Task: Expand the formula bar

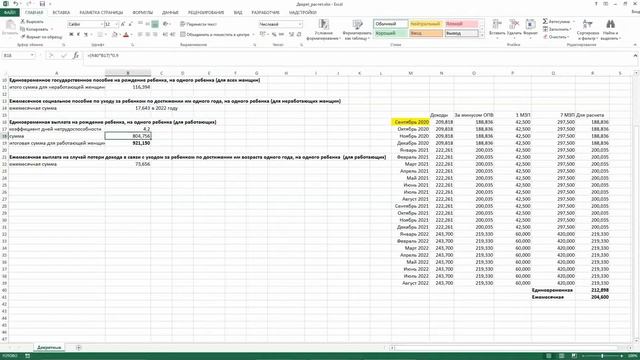Action: 635,55
